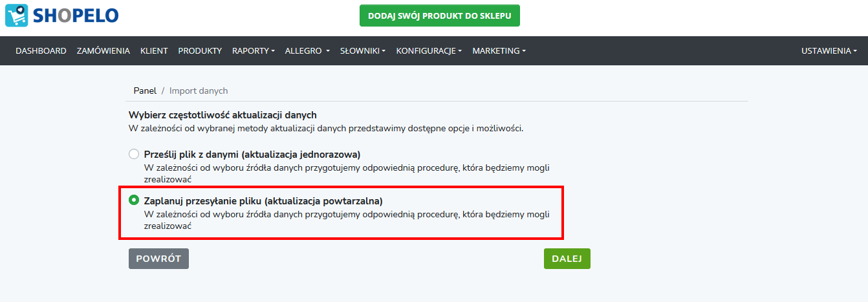Image resolution: width=868 pixels, height=302 pixels.
Task: Navigate to PRODUKTY in the top menu
Action: point(200,50)
